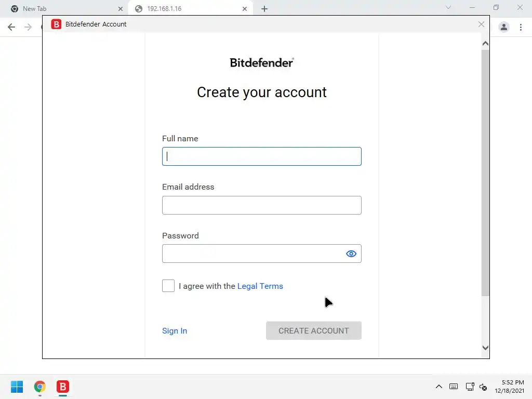The image size is (532, 399).
Task: Open the Windows Start menu
Action: pos(17,387)
